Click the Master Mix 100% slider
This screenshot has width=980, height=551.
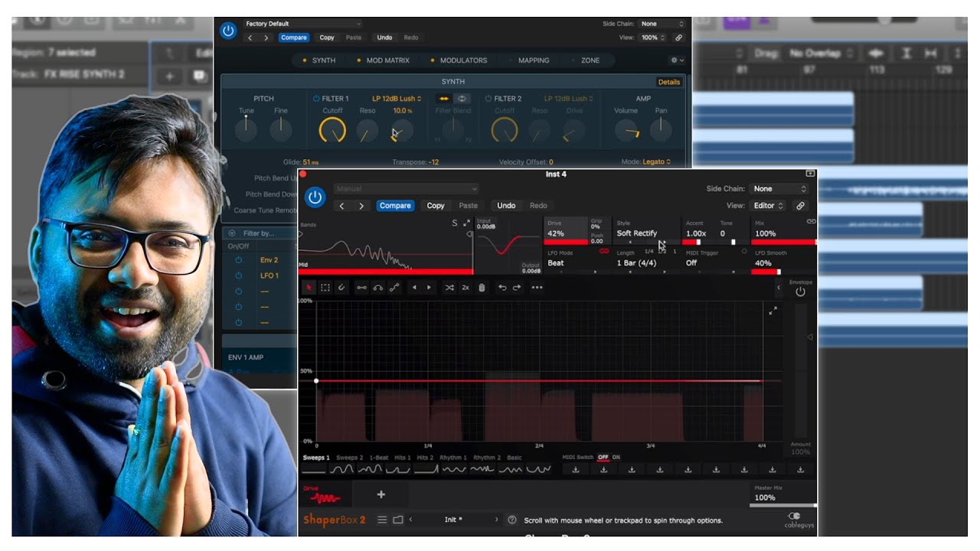[x=782, y=497]
